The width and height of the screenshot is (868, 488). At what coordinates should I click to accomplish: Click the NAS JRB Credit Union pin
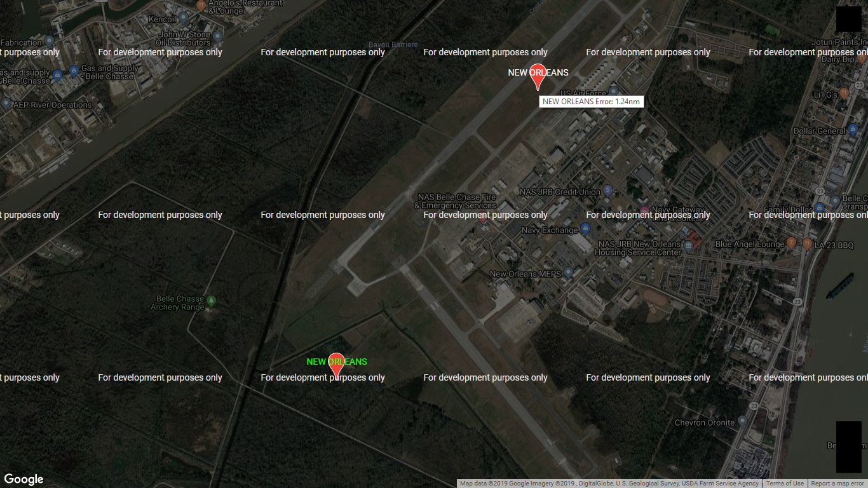tap(607, 190)
